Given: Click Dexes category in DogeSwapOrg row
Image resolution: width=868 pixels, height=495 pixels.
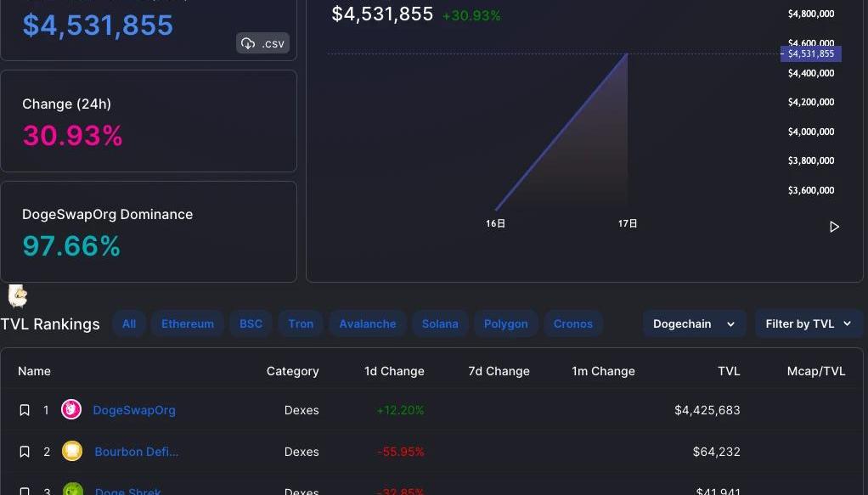Looking at the screenshot, I should 302,410.
